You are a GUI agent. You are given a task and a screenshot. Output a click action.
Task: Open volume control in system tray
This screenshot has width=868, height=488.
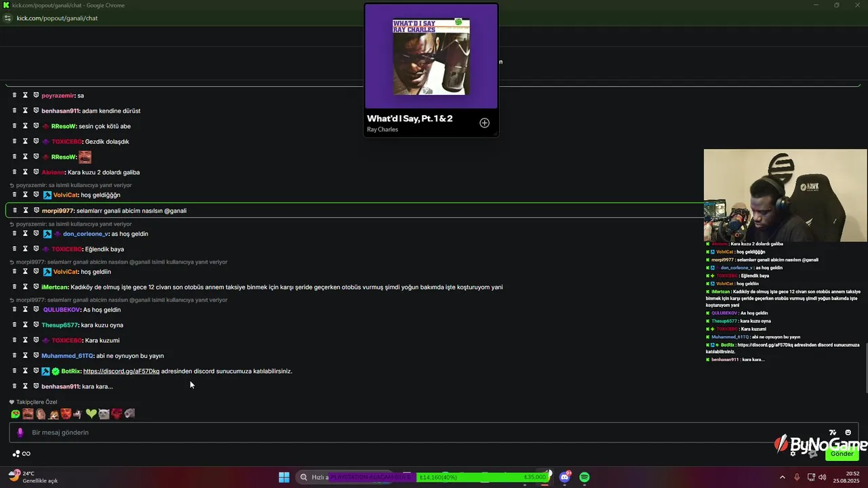(x=823, y=477)
